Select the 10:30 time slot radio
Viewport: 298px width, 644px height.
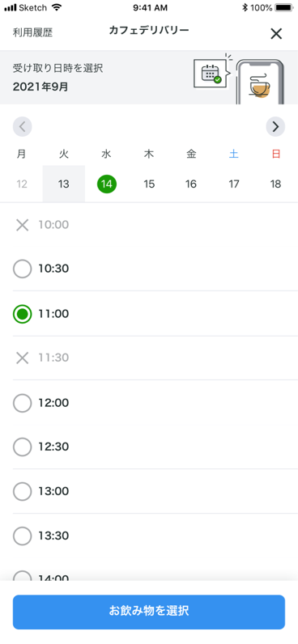click(22, 269)
